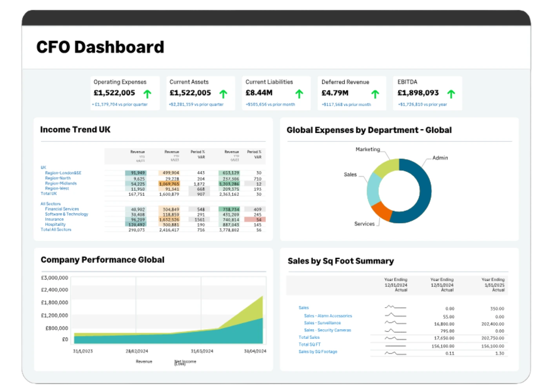Click the green arrow in Current Assets card
Viewport: 549px width, 392px height.
point(224,94)
